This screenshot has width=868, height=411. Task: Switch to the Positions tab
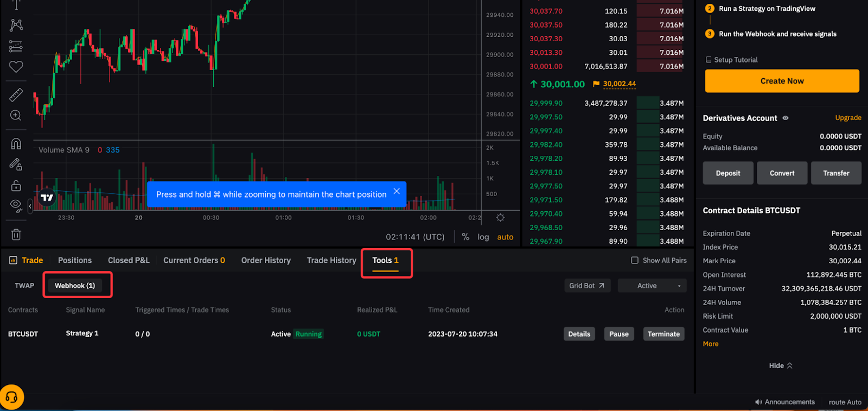75,261
